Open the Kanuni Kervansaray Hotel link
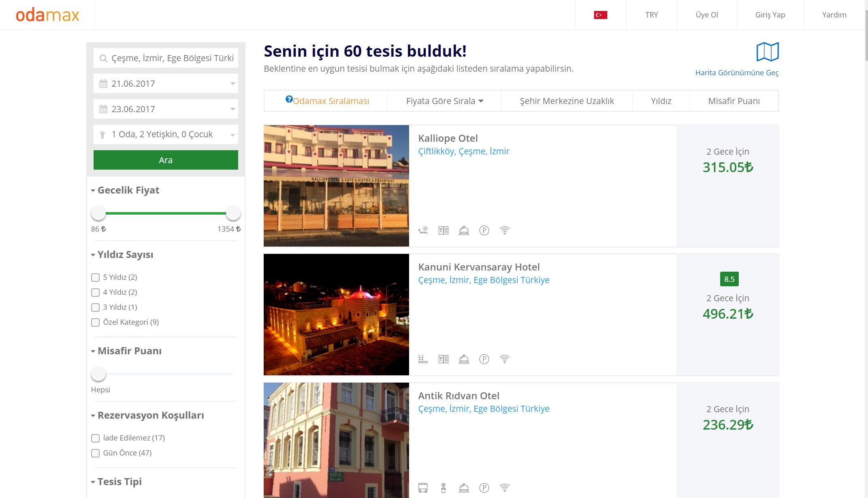The height and width of the screenshot is (498, 868). coord(479,267)
